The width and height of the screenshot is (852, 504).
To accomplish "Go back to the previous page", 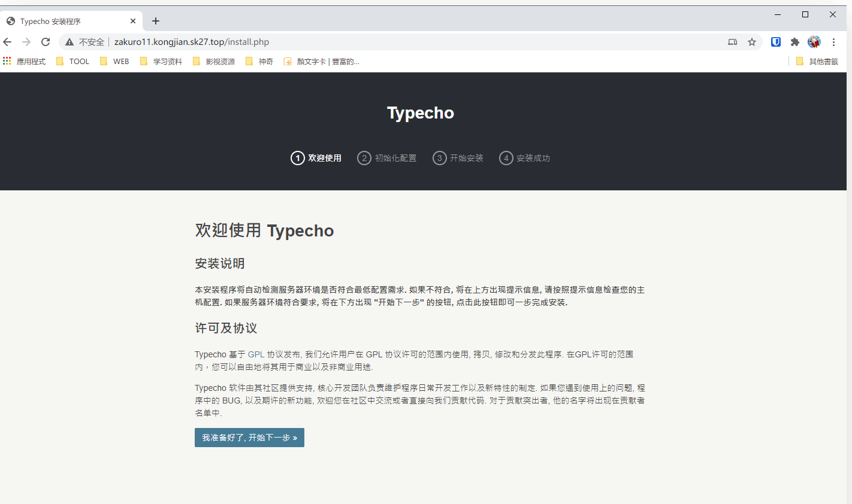I will click(8, 42).
